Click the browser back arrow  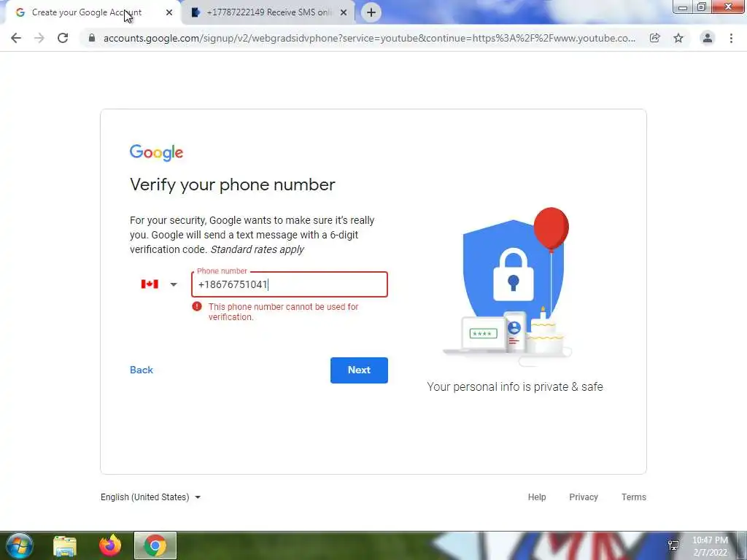click(x=16, y=38)
